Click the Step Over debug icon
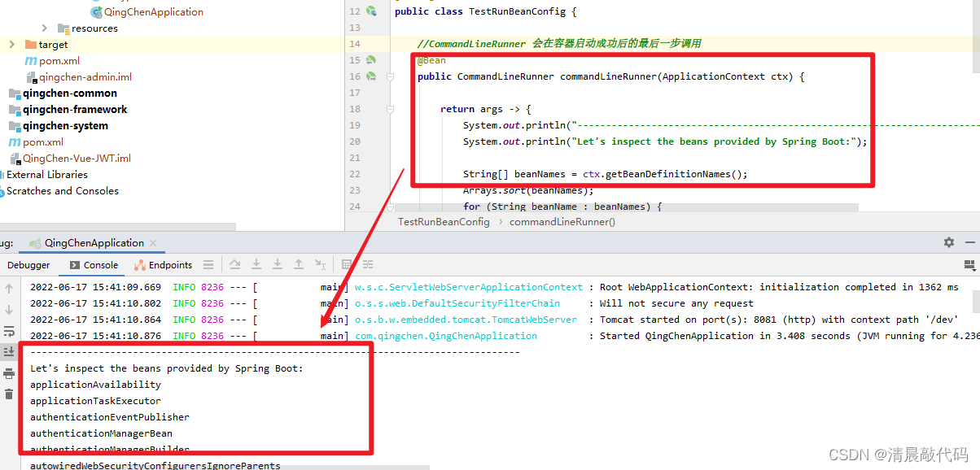Screen dimensions: 980x470 pyautogui.click(x=235, y=265)
